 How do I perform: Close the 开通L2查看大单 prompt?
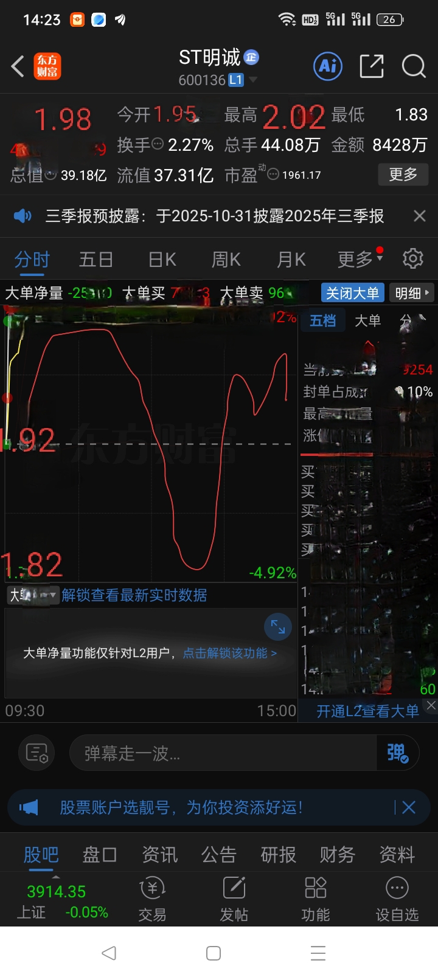[431, 705]
